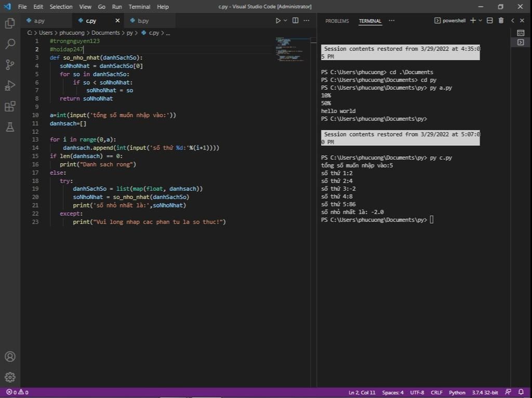Click line 23 print statement text

pos(149,222)
